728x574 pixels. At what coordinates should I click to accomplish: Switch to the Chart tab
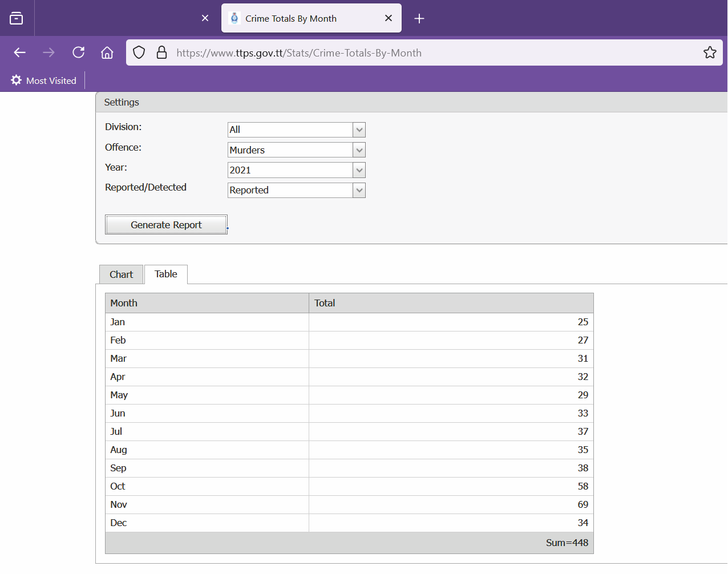point(121,274)
